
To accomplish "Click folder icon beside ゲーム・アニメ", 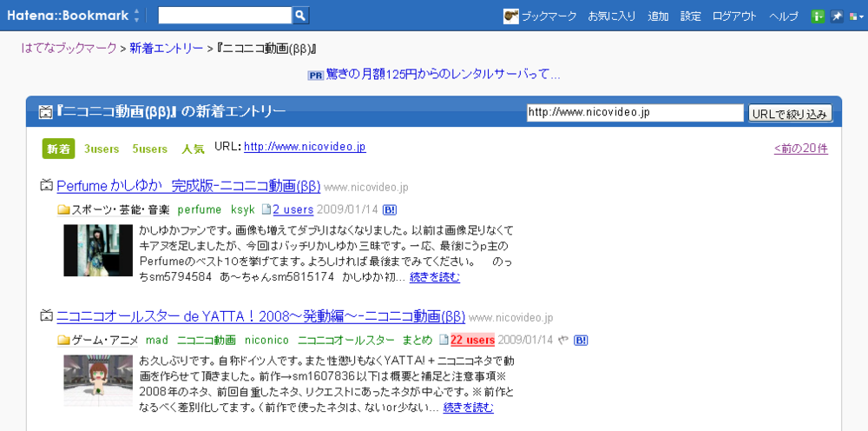I will click(63, 340).
